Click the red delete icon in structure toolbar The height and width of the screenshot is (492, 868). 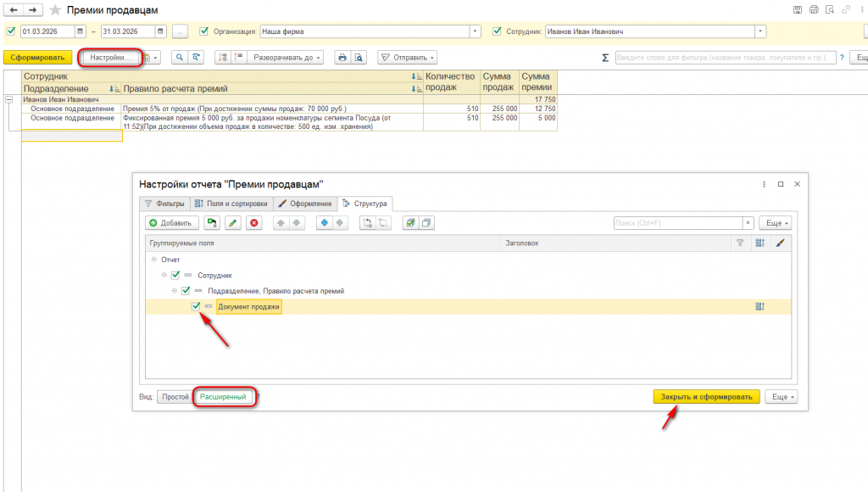pos(254,223)
